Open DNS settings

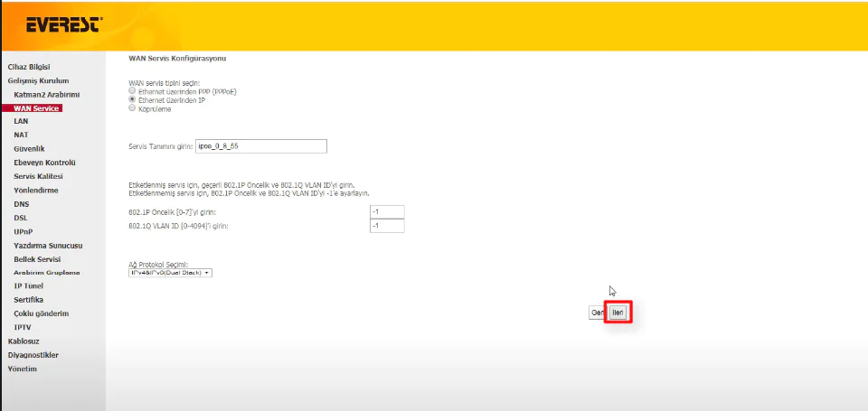tap(22, 204)
